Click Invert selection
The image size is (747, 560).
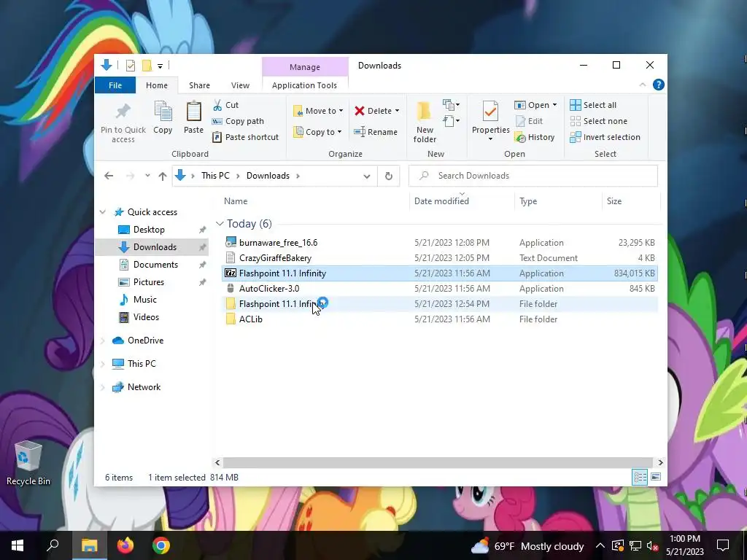click(x=605, y=137)
